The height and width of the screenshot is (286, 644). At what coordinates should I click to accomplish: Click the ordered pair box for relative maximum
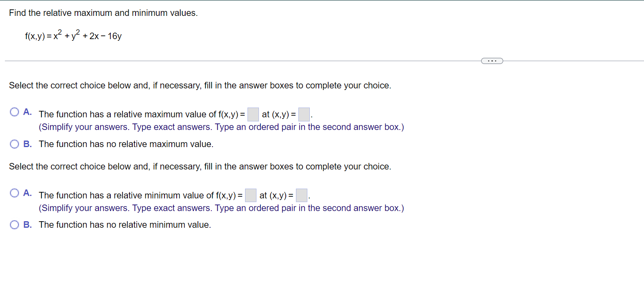coord(304,114)
